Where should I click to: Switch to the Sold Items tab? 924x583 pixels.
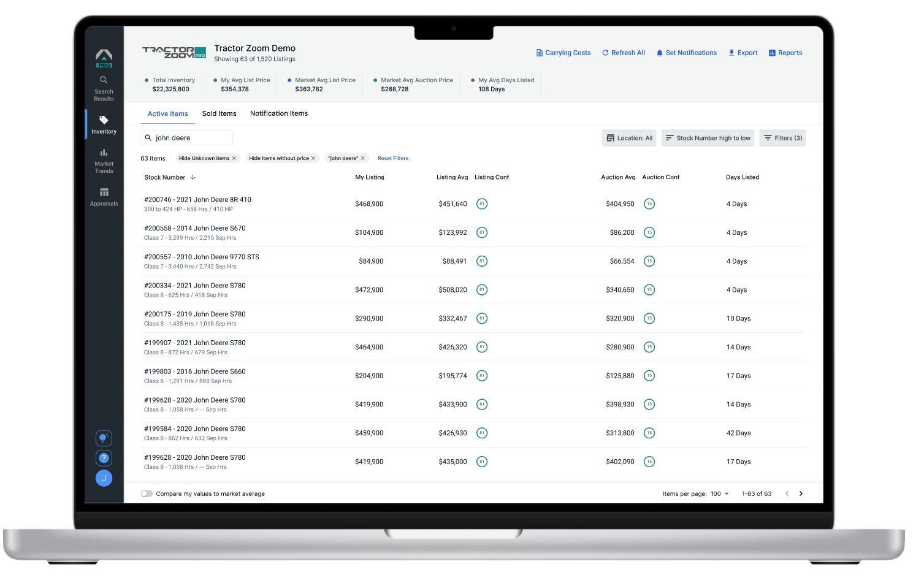(219, 113)
